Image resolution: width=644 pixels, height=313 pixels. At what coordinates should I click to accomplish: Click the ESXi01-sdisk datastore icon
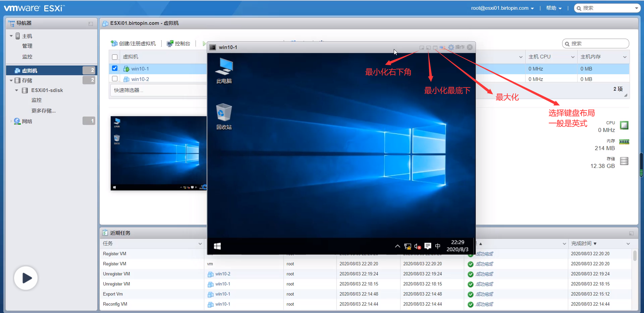point(25,90)
